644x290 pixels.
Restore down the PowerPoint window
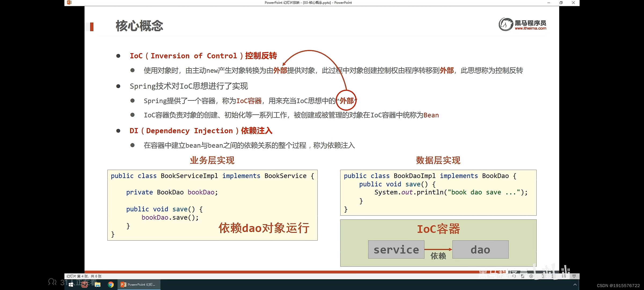pyautogui.click(x=561, y=3)
